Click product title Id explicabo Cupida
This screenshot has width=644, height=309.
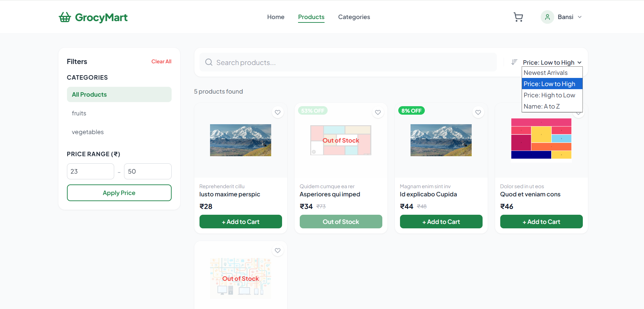click(x=428, y=194)
